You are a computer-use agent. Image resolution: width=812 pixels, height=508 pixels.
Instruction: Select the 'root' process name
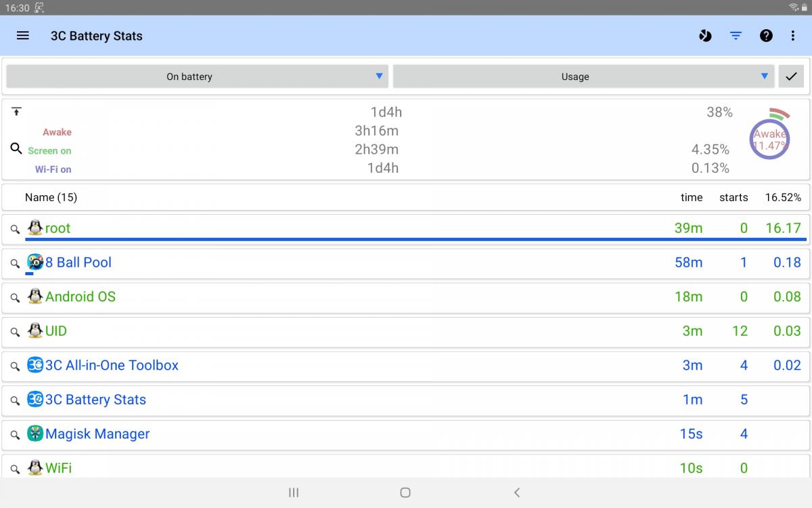pyautogui.click(x=58, y=228)
